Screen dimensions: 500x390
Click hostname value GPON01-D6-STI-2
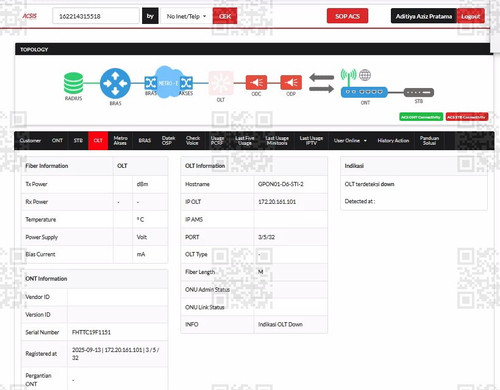281,184
